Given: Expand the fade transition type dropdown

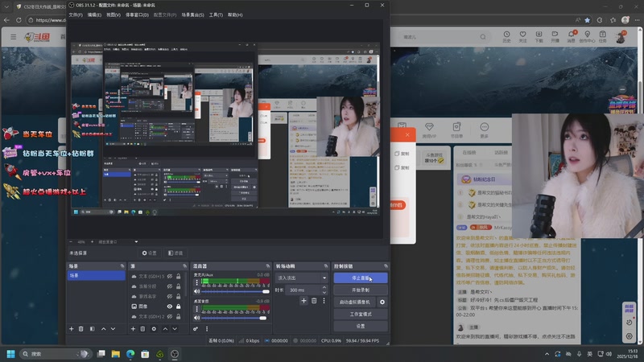Looking at the screenshot, I should point(324,278).
